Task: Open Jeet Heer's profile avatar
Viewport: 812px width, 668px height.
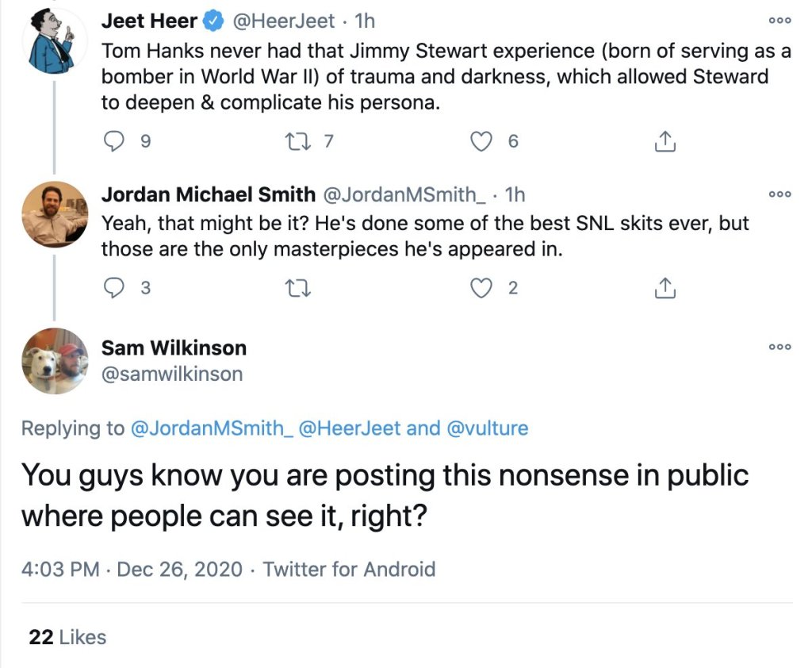Action: click(x=55, y=40)
